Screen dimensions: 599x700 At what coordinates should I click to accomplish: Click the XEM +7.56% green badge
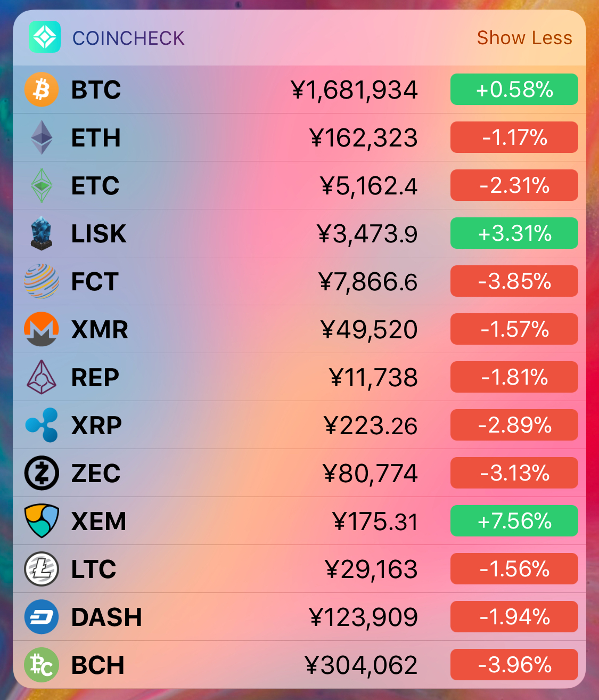[514, 521]
